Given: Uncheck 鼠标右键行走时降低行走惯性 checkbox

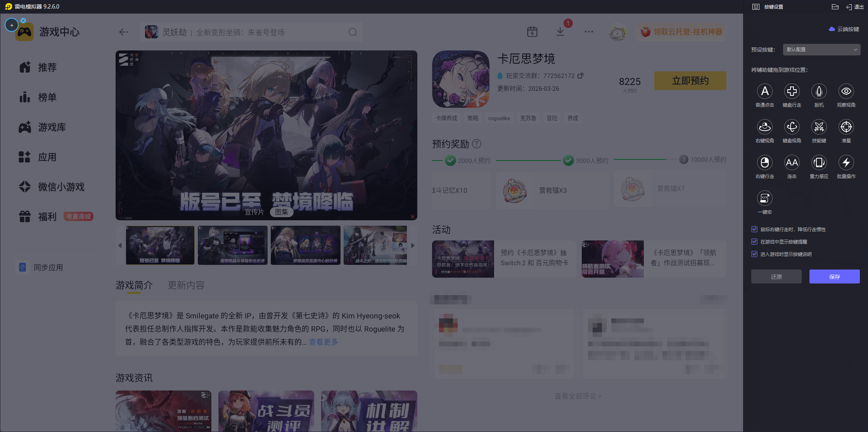Looking at the screenshot, I should point(754,229).
